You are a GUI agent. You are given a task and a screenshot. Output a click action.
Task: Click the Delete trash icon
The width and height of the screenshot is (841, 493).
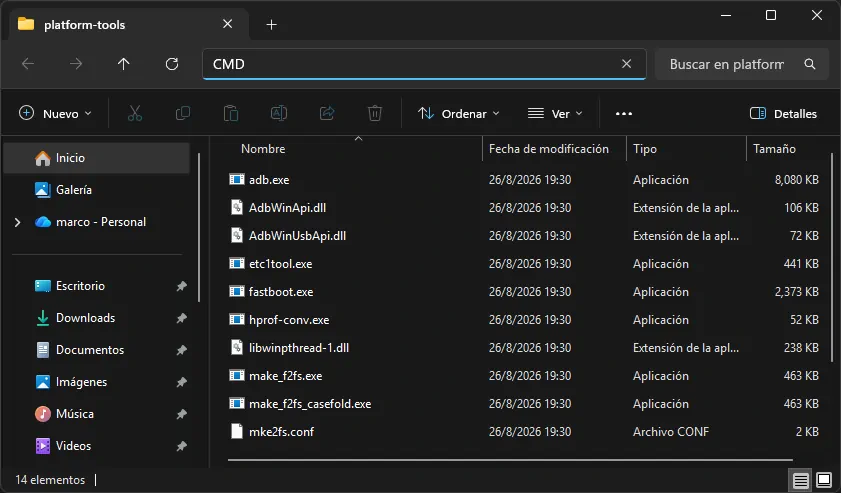374,113
